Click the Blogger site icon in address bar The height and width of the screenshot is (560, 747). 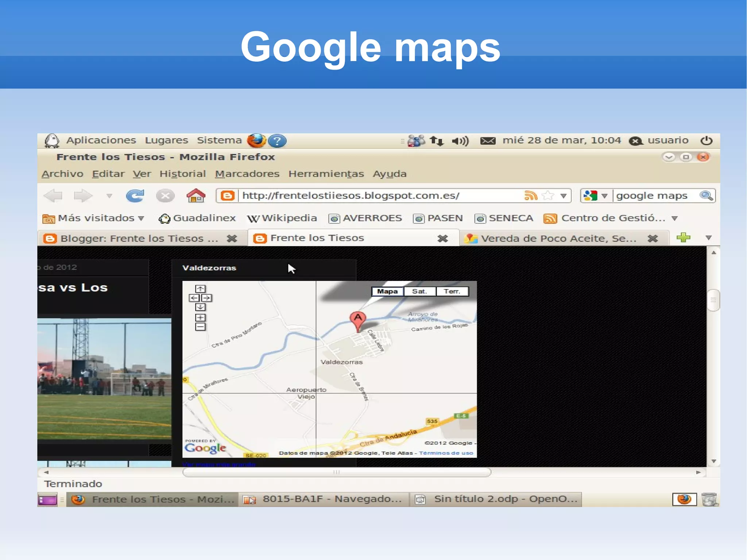point(227,196)
